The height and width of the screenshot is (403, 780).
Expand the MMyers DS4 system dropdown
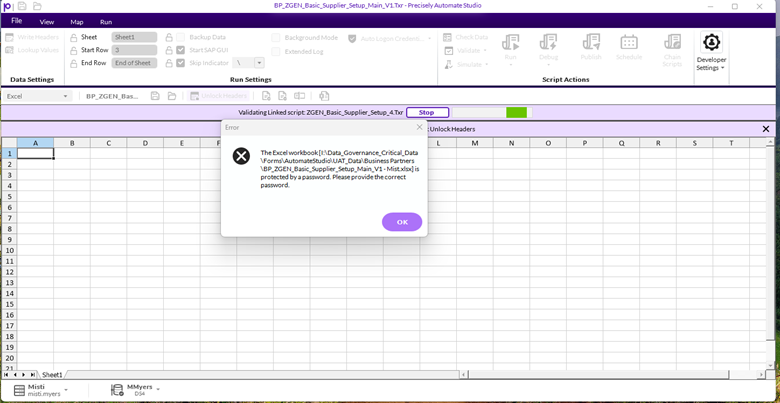pyautogui.click(x=158, y=388)
